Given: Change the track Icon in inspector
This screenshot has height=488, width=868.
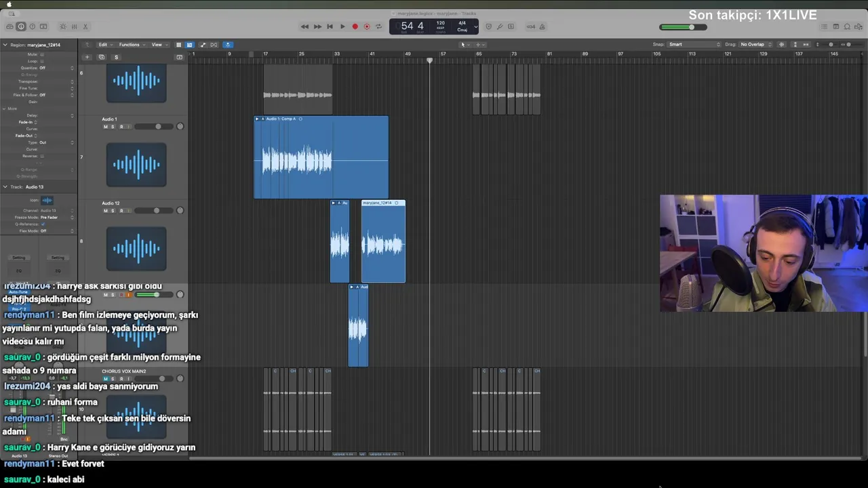Looking at the screenshot, I should coord(47,200).
